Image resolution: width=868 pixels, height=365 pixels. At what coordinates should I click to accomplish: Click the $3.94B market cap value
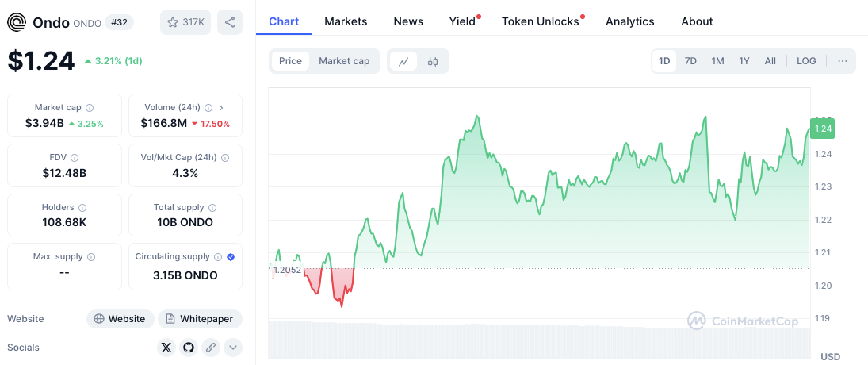click(x=44, y=123)
